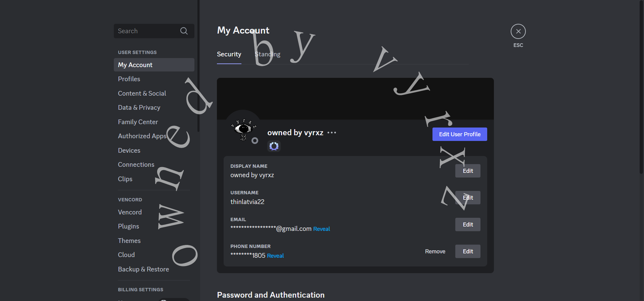Open Profiles settings page
Image resolution: width=644 pixels, height=301 pixels.
click(x=129, y=79)
